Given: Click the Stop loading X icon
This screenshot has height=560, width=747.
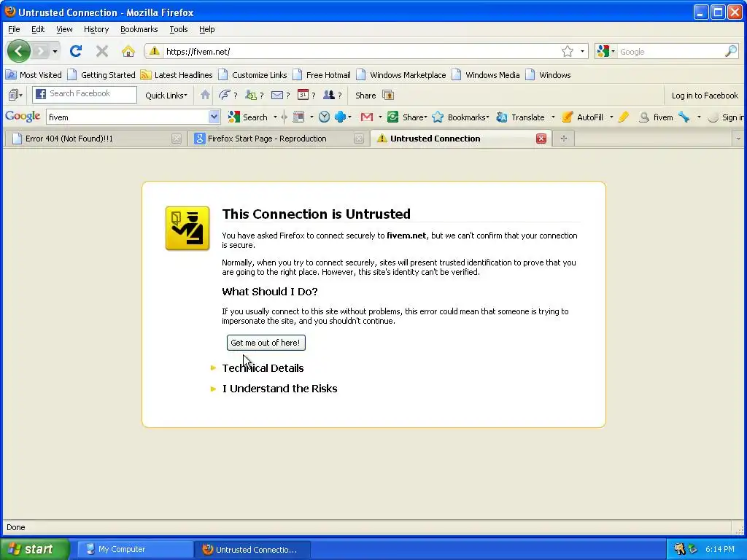Looking at the screenshot, I should click(102, 51).
